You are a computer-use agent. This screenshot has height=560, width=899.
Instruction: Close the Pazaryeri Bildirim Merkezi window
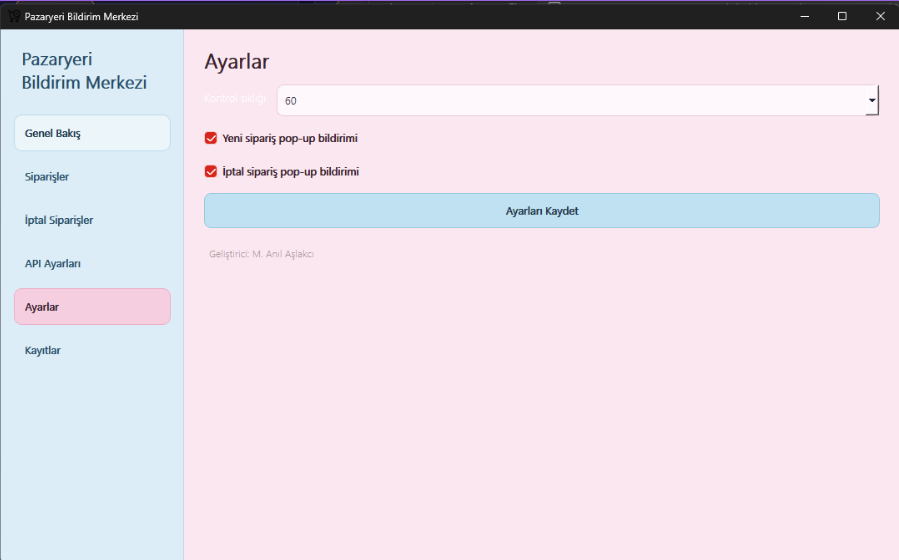[x=881, y=16]
